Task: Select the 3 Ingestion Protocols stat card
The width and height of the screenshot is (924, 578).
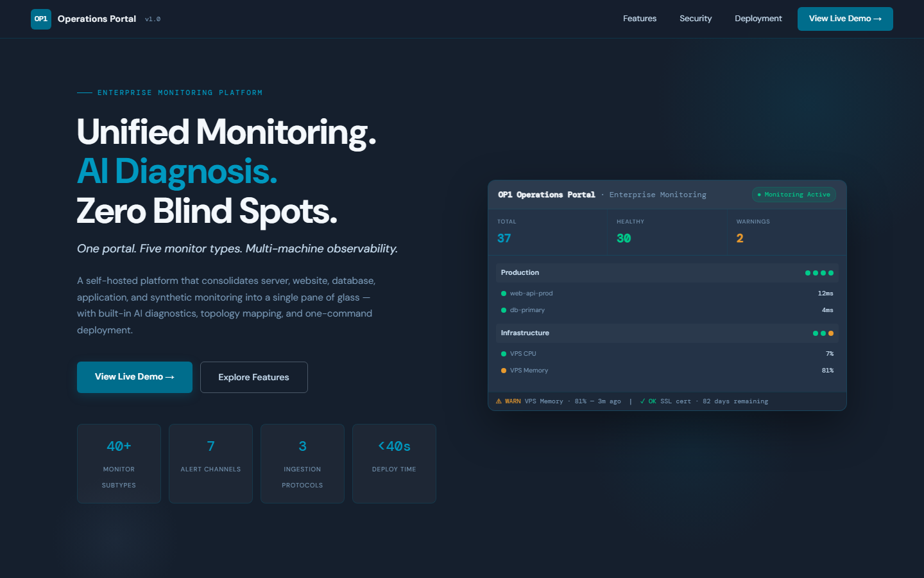Action: (302, 464)
